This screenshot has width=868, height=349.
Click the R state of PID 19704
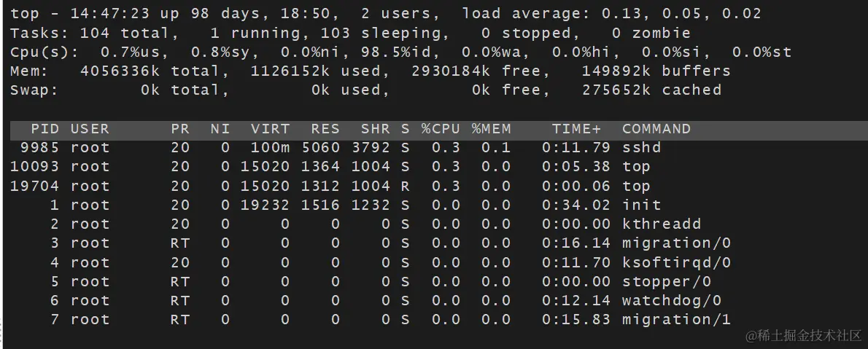pyautogui.click(x=406, y=186)
